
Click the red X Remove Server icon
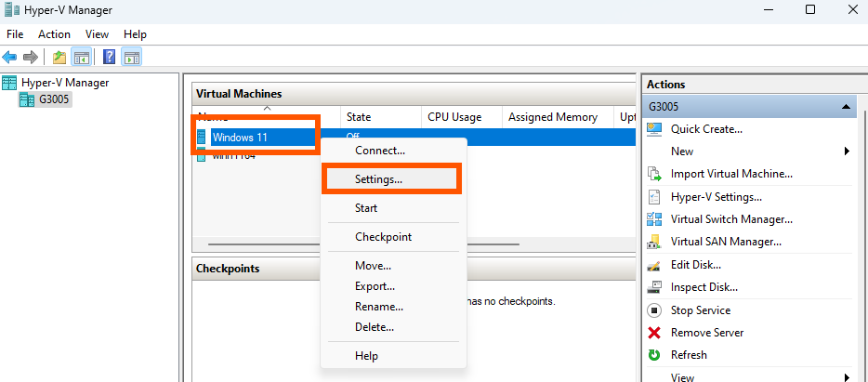[654, 333]
